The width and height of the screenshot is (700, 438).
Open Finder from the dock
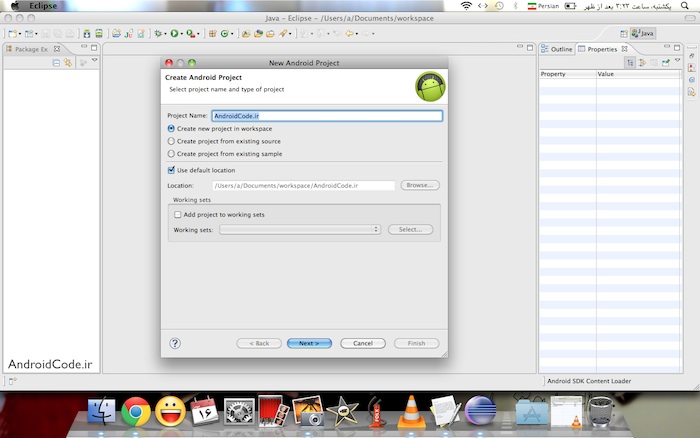[x=102, y=411]
